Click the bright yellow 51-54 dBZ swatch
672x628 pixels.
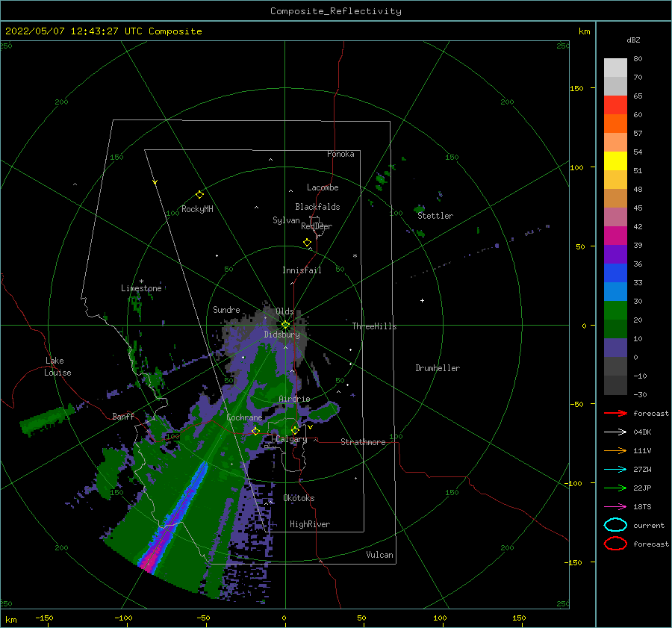coord(615,161)
